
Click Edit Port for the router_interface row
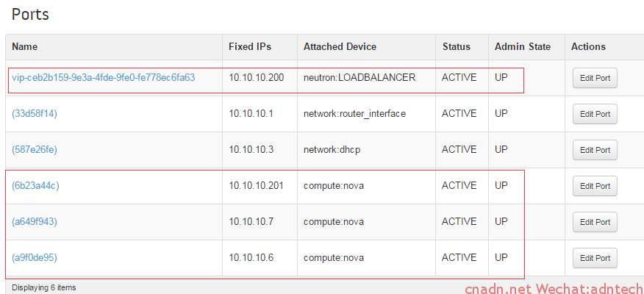[x=595, y=114]
